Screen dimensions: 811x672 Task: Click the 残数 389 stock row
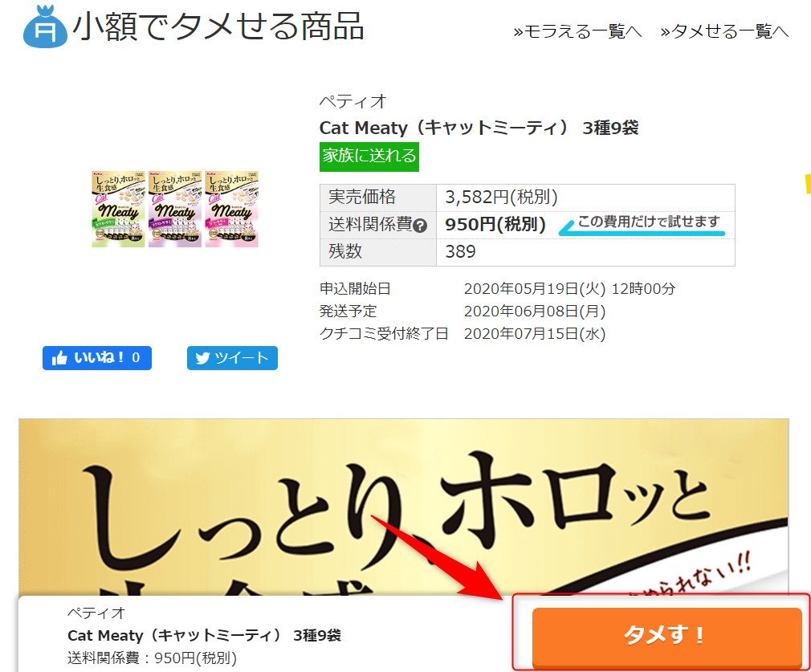pyautogui.click(x=527, y=252)
